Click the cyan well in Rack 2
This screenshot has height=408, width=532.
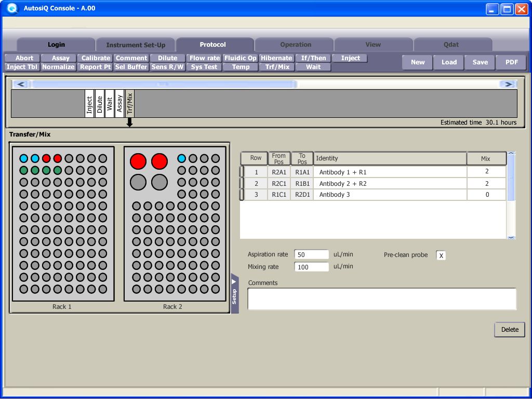[181, 158]
